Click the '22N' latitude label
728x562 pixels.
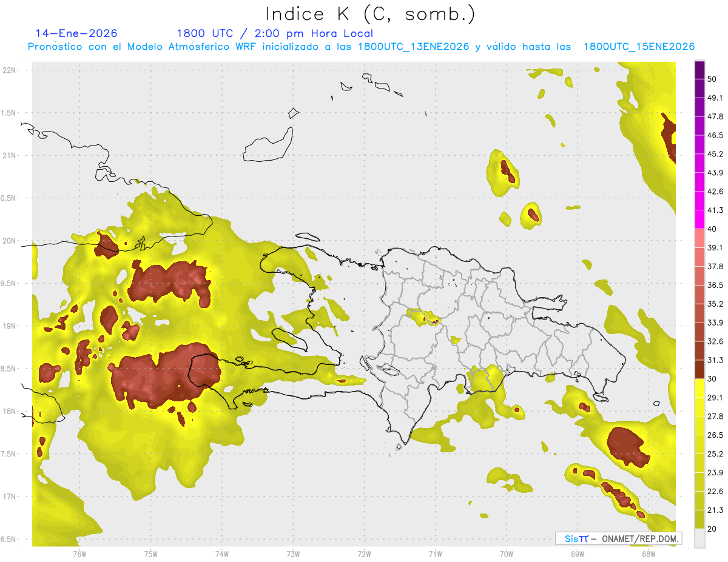click(9, 70)
